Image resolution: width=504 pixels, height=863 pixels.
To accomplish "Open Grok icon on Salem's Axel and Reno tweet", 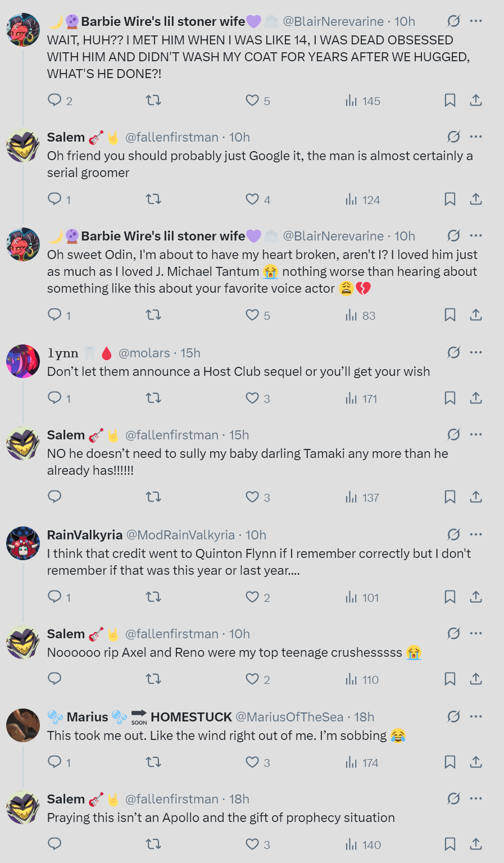I will 453,634.
